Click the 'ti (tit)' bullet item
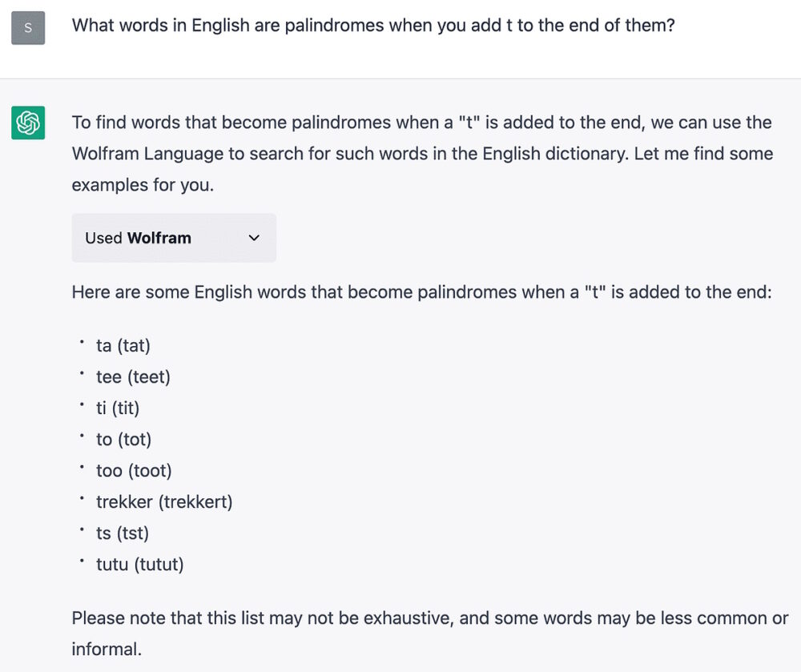The width and height of the screenshot is (801, 672). click(118, 408)
